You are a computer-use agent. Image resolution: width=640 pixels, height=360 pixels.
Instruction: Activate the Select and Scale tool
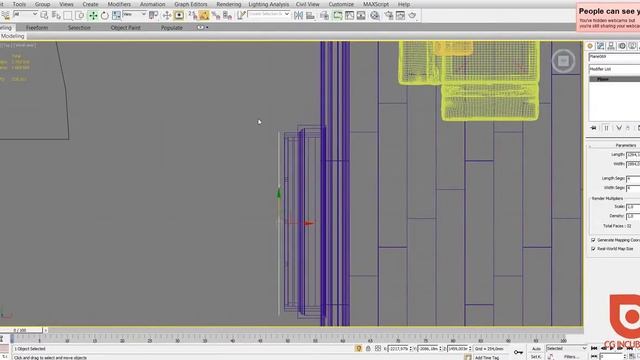coord(116,16)
